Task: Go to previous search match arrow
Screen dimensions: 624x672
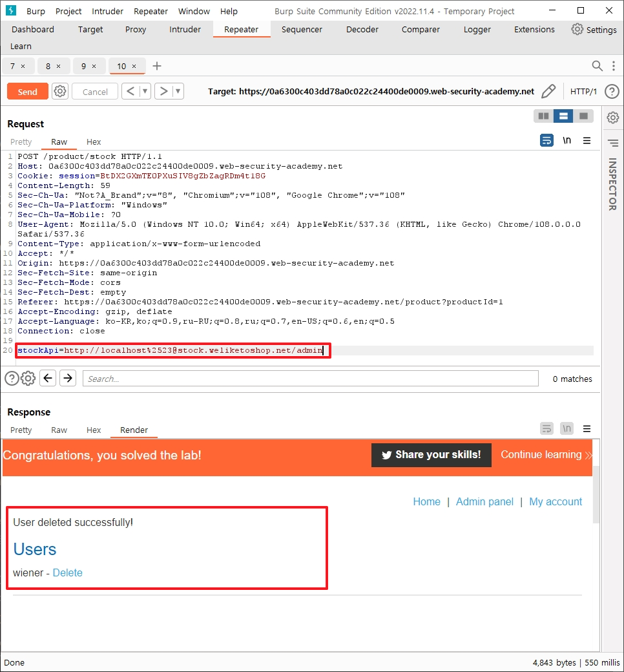Action: [x=48, y=378]
